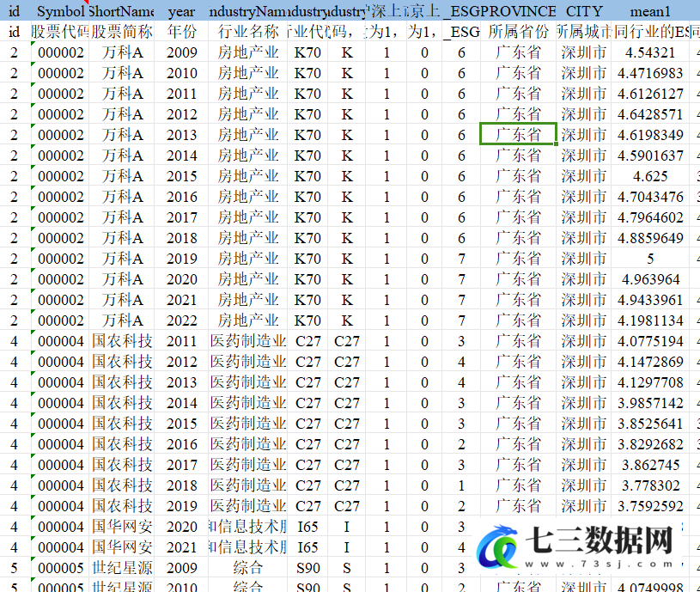The width and height of the screenshot is (700, 592).
Task: Select mean1 value 4.0775194
Action: [650, 341]
